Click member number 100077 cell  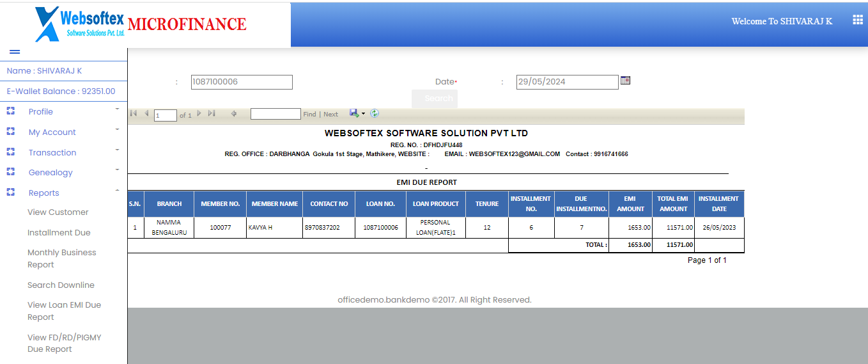coord(220,227)
